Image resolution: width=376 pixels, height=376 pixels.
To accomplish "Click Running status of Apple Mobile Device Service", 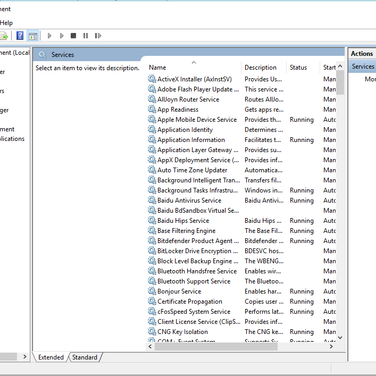I will (x=302, y=119).
